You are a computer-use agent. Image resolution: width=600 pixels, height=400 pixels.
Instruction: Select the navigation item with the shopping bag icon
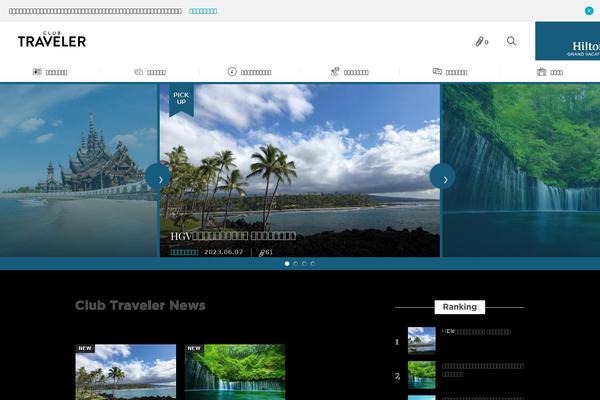550,72
